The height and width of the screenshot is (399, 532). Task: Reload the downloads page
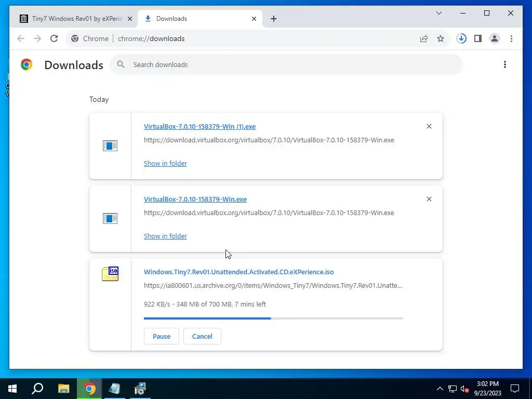(54, 38)
